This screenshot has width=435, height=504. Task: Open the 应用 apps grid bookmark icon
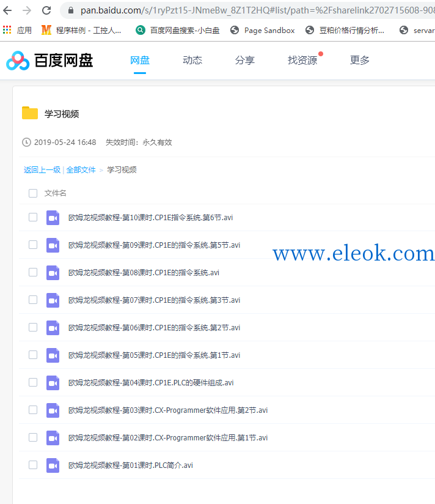[x=7, y=30]
